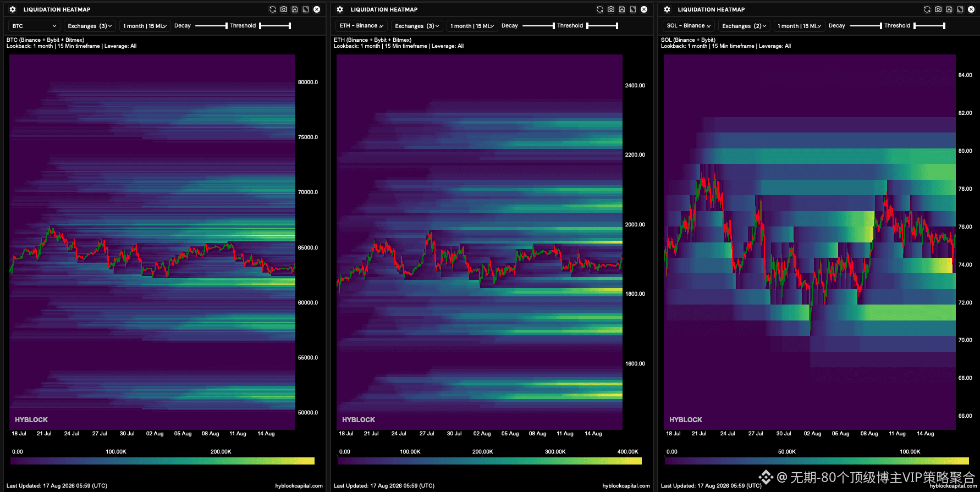Adjust the Decay slider in BTC panel

[211, 26]
